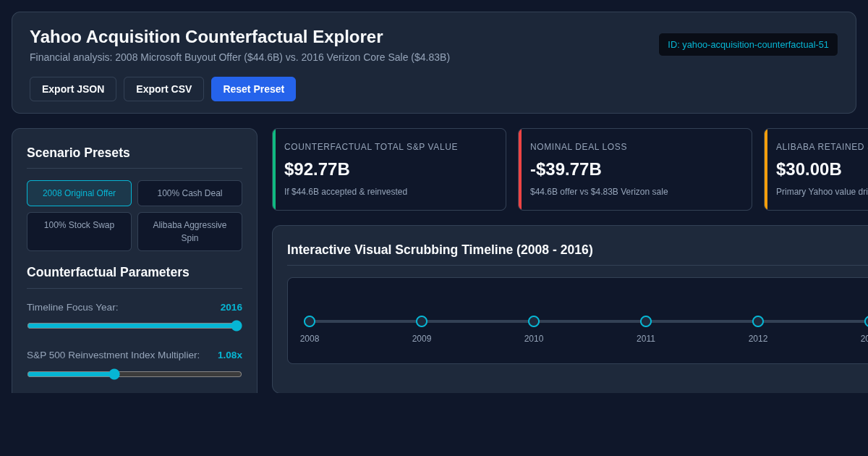Click the 'If $44.6B accepted & reinvested' text
The image size is (868, 456).
point(346,192)
